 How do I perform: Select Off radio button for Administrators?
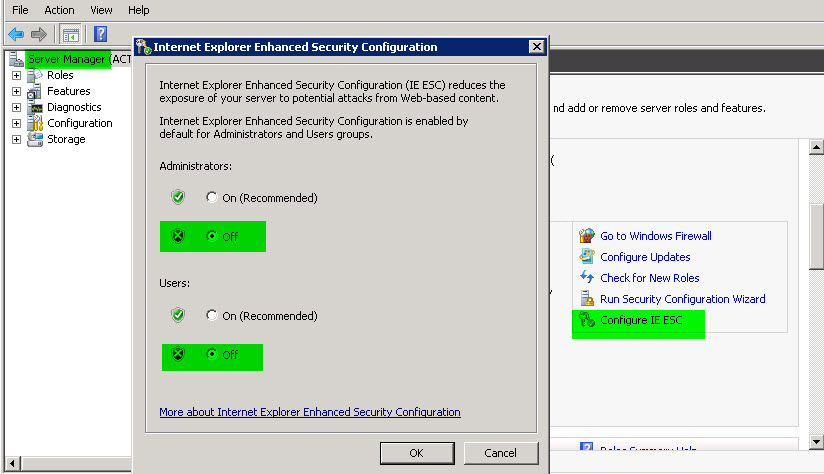[x=211, y=236]
